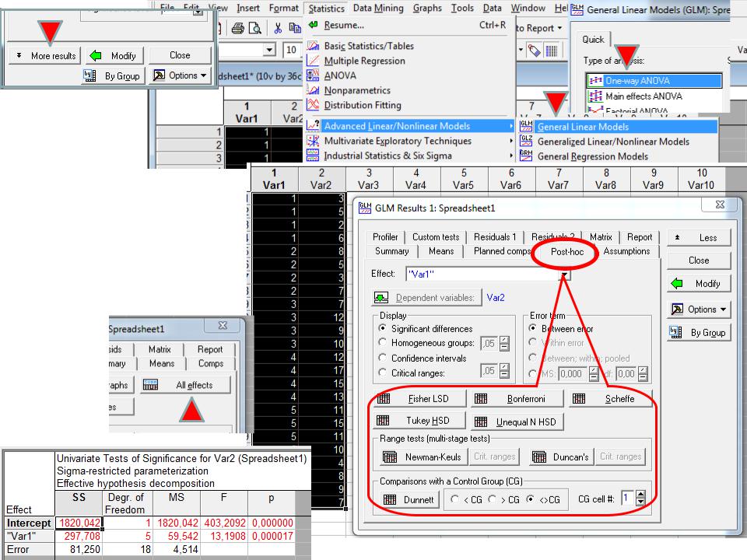
Task: Click the ANOVA menu icon
Action: 313,75
